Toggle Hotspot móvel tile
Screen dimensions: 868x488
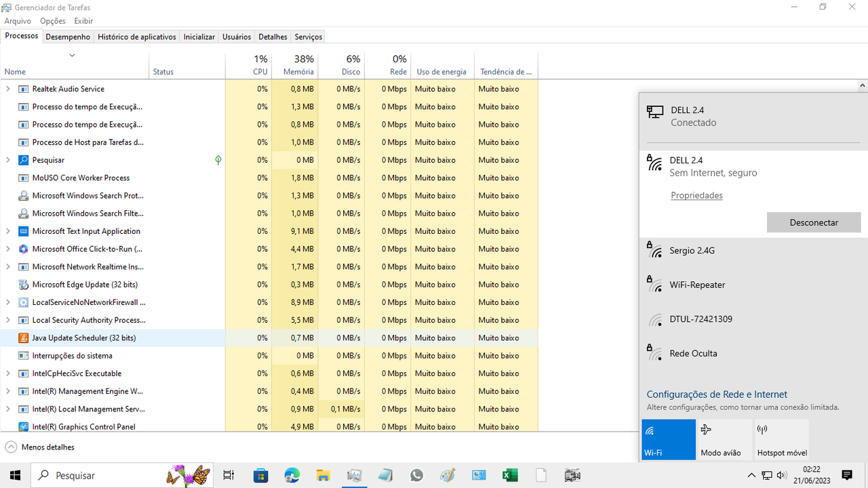point(782,440)
